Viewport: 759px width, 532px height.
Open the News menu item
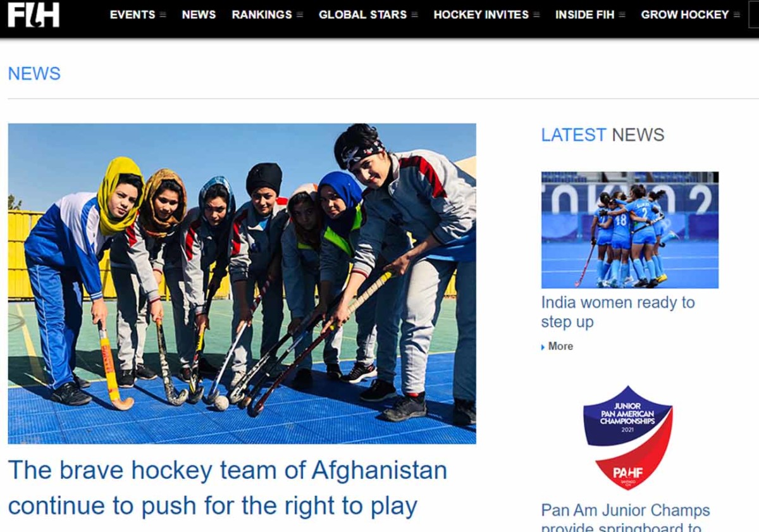coord(199,15)
